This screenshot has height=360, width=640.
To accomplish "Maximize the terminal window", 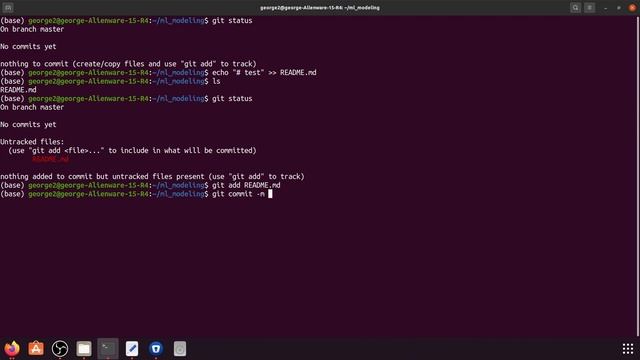I will [x=619, y=8].
